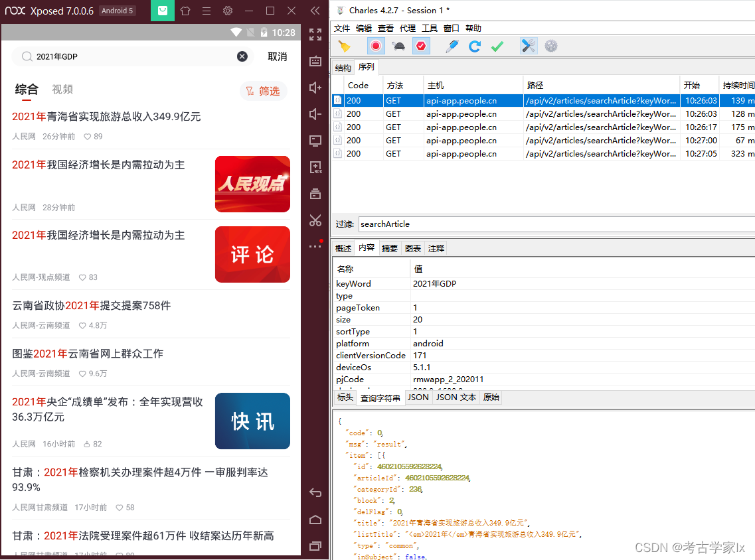Screen dimensions: 755x560
Task: Switch to the 标头 request view tab
Action: [x=345, y=397]
